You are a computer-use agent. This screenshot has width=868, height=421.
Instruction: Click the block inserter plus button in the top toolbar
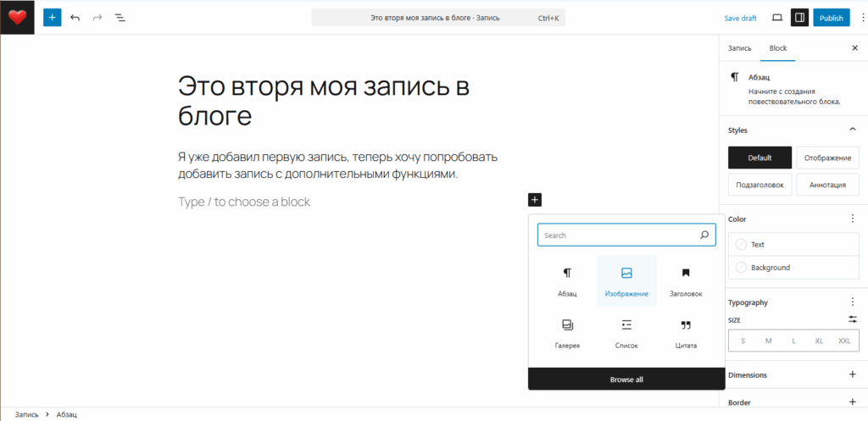(53, 17)
